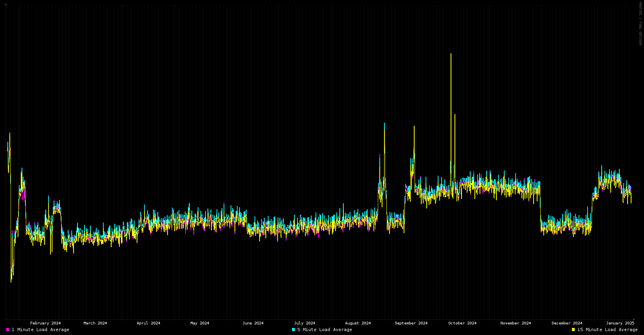644x335 pixels.
Task: Select the August 2024 axis label
Action: pyautogui.click(x=358, y=323)
